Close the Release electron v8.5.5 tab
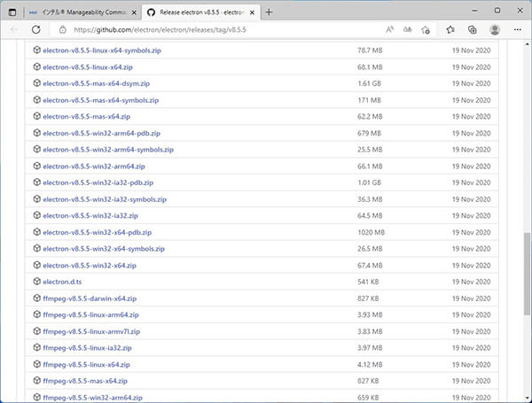 [252, 12]
